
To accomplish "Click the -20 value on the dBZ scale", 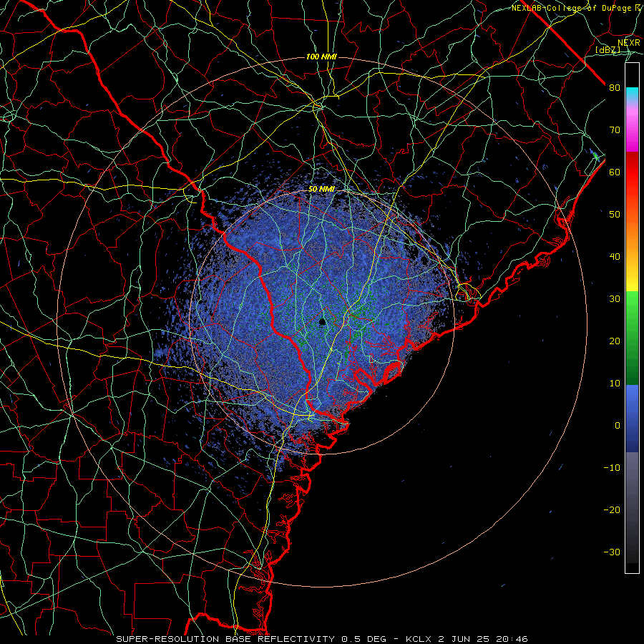I will (x=612, y=510).
